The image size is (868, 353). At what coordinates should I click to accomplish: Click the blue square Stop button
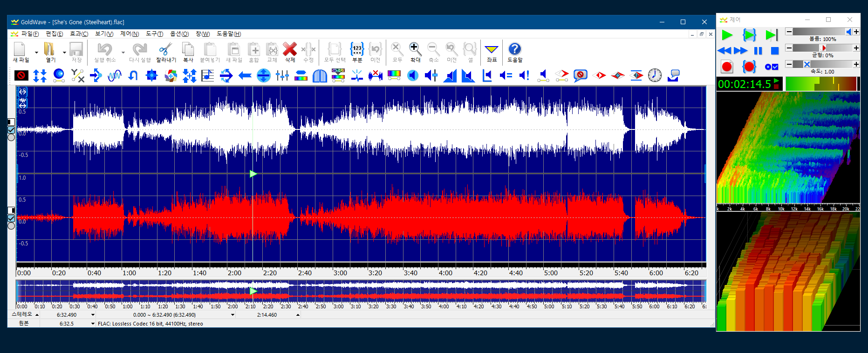pyautogui.click(x=775, y=51)
